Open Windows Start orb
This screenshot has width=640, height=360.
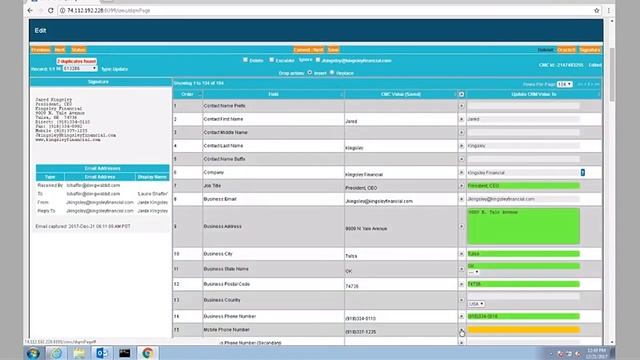[33, 353]
